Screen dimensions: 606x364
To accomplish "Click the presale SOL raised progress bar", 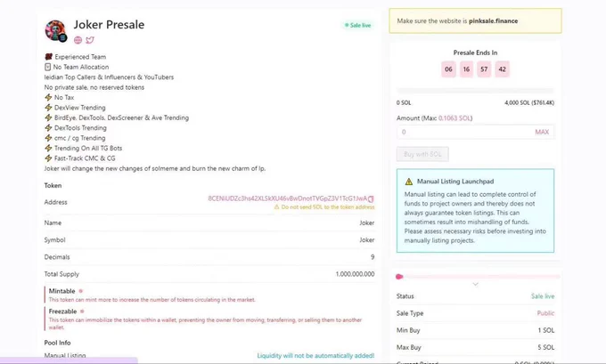I will [x=475, y=91].
